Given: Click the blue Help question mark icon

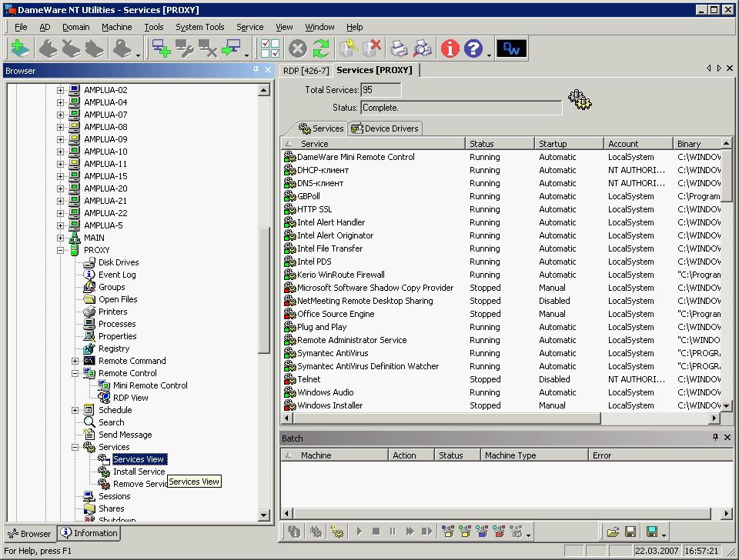Looking at the screenshot, I should pos(472,48).
